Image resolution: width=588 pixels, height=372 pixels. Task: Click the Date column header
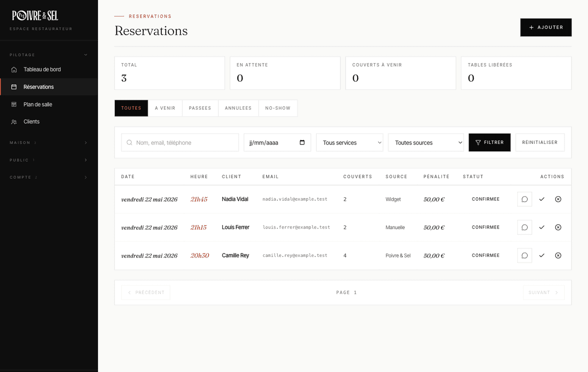(128, 177)
